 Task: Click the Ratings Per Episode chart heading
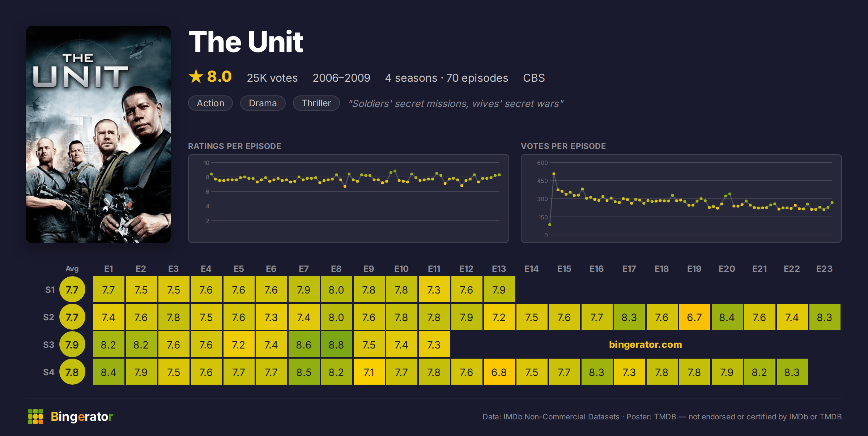click(234, 146)
